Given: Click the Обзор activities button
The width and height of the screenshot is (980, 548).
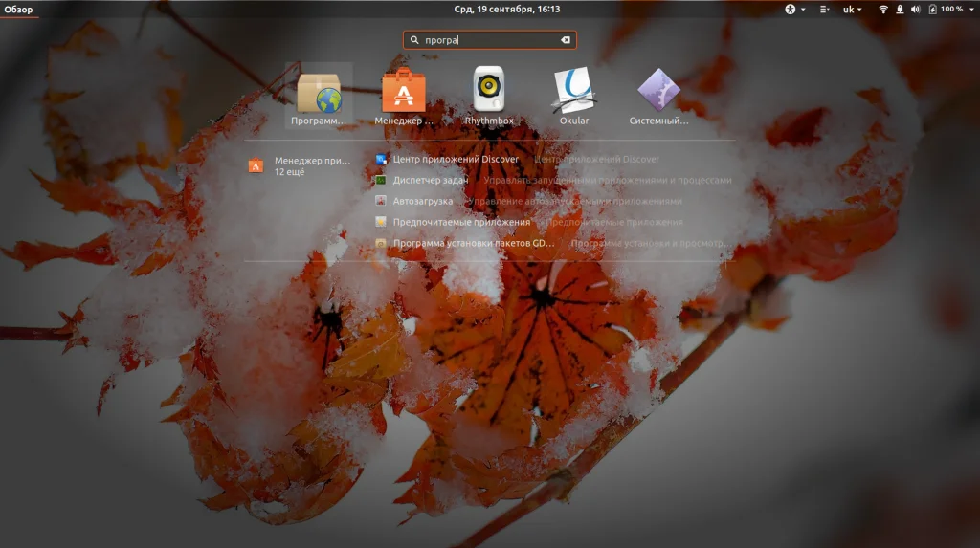Looking at the screenshot, I should tap(19, 10).
